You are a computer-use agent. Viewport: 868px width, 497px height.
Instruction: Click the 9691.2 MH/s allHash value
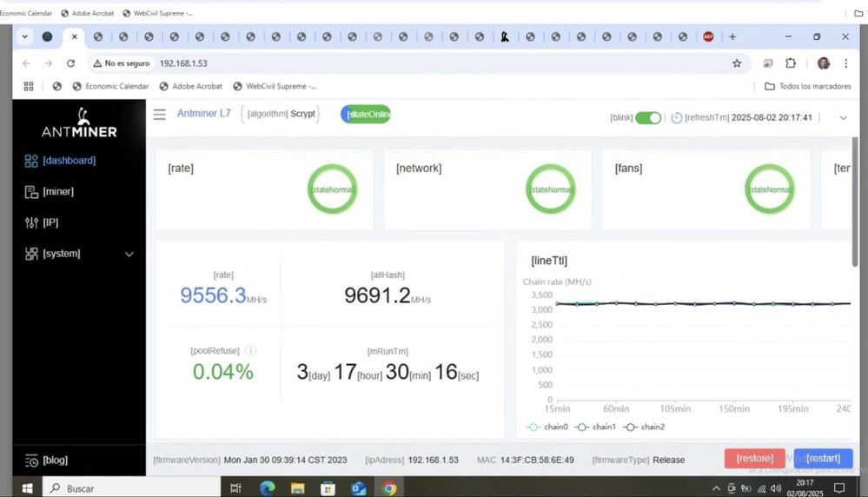pyautogui.click(x=388, y=295)
